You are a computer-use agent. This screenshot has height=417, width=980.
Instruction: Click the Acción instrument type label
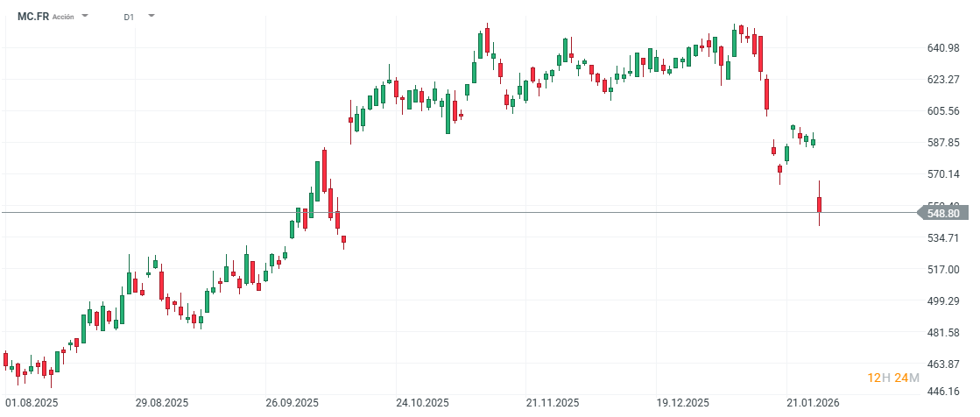pyautogui.click(x=63, y=17)
